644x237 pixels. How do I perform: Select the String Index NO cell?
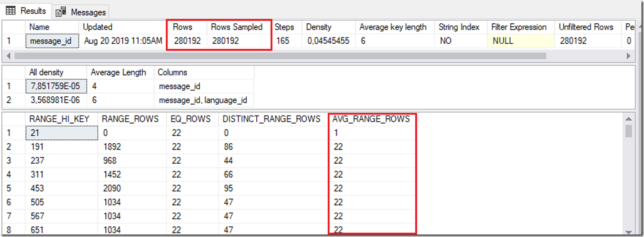coord(461,41)
